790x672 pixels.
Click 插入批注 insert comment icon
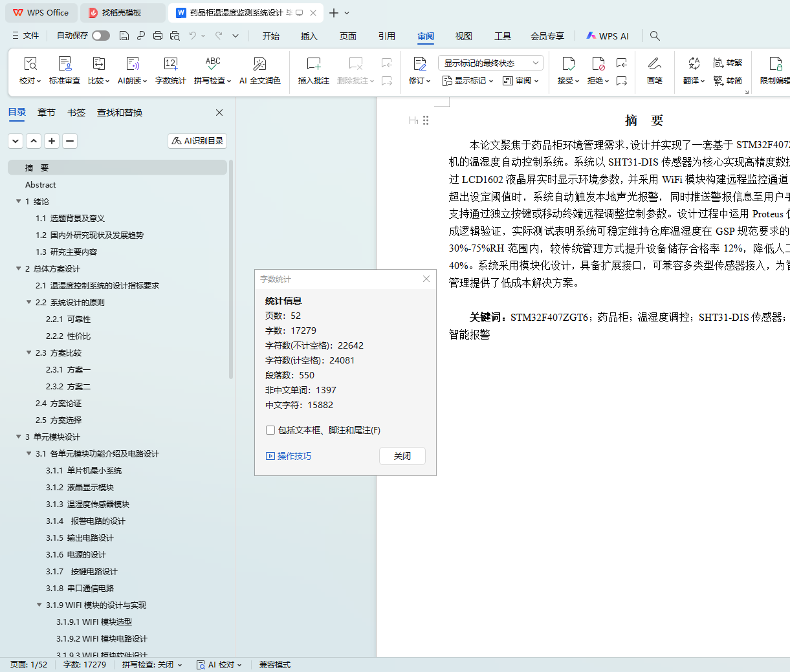point(314,63)
